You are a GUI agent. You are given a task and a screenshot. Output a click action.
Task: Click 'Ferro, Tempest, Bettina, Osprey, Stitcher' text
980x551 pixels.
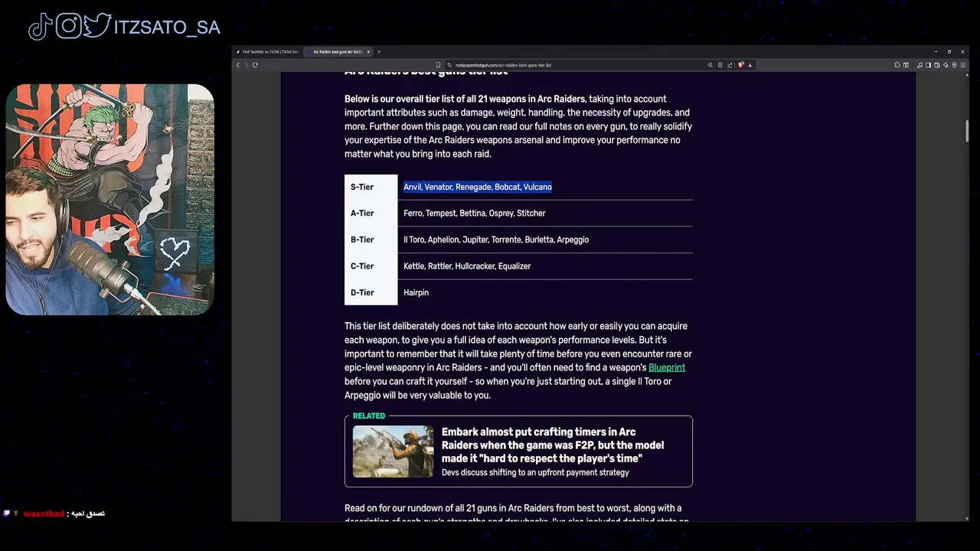(475, 214)
